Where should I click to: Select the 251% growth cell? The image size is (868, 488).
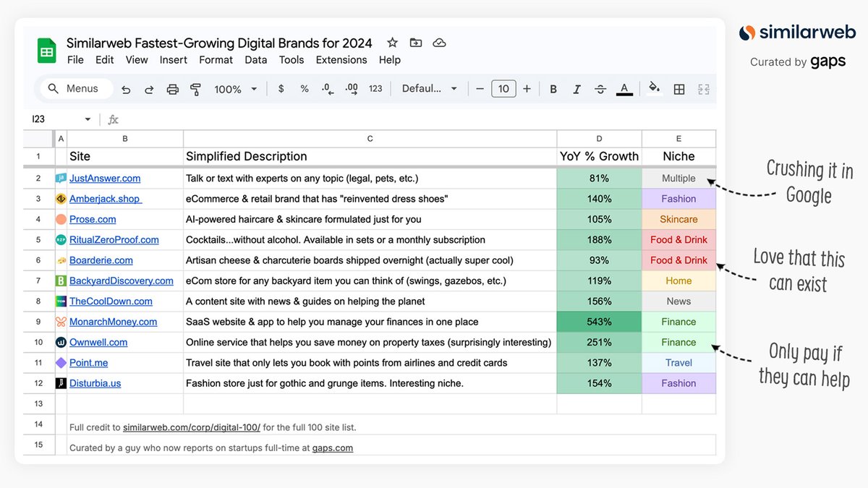click(x=599, y=342)
